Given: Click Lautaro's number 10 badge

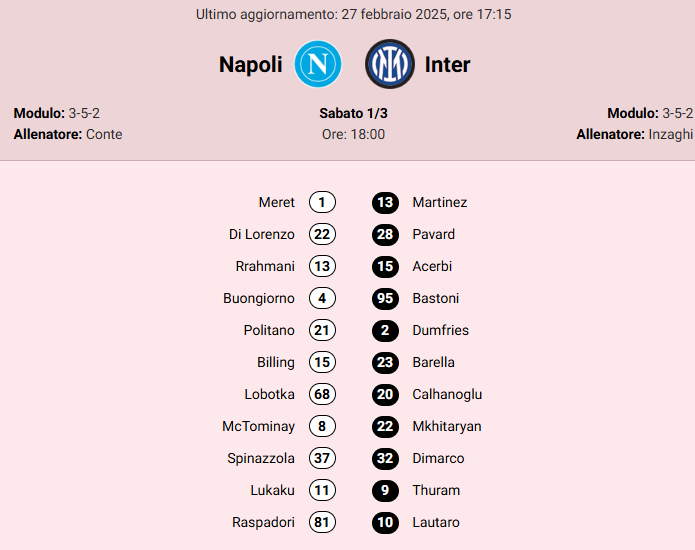Looking at the screenshot, I should [385, 522].
